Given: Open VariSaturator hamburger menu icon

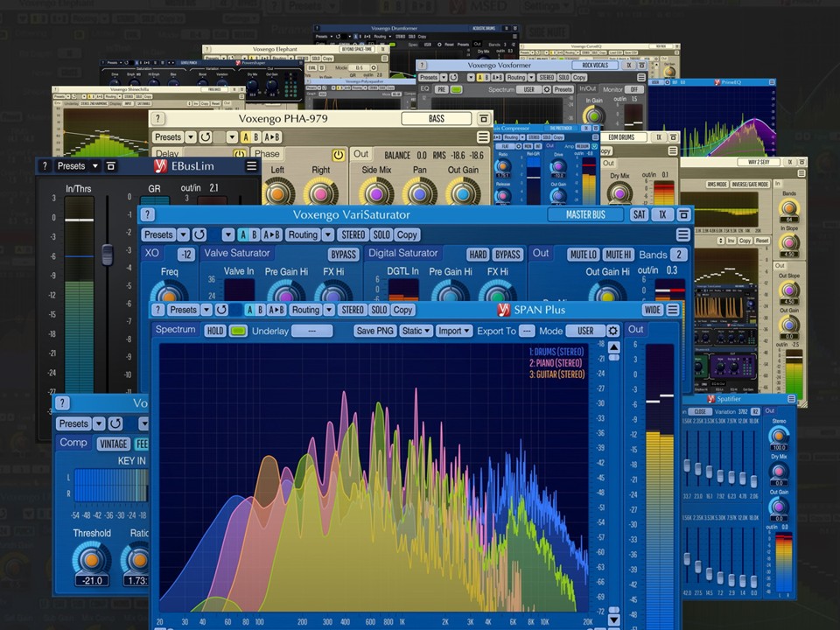Looking at the screenshot, I should [682, 234].
